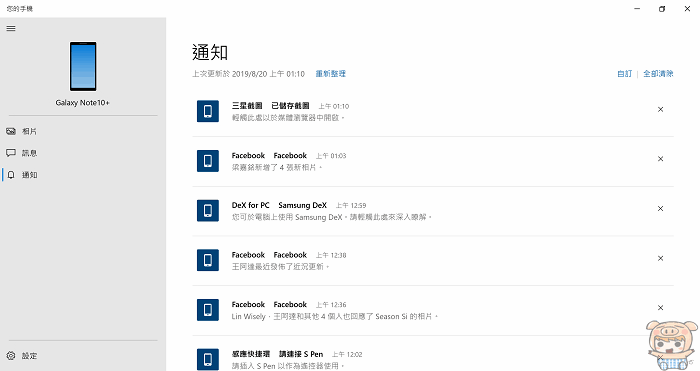The width and height of the screenshot is (700, 371).
Task: Dismiss the 三星截圖 screenshot saved notification
Action: pyautogui.click(x=660, y=109)
